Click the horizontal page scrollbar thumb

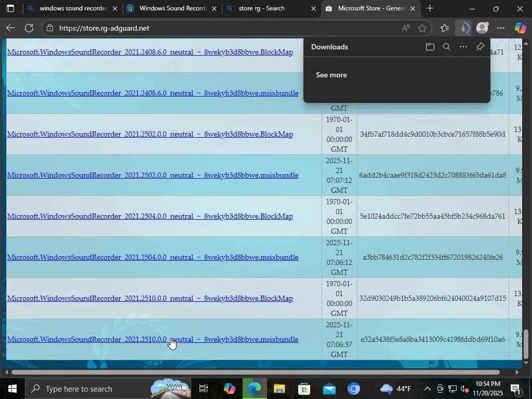click(x=255, y=372)
